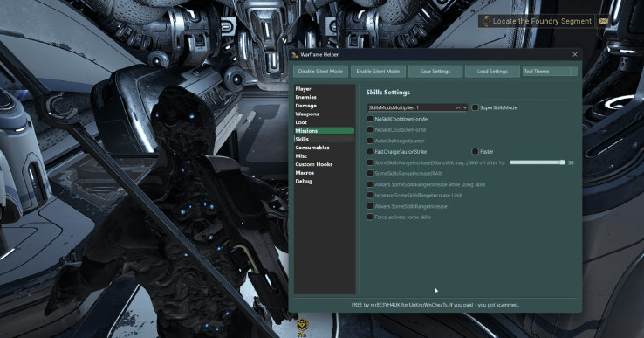
Task: Select Player in the sidebar list
Action: [324, 89]
